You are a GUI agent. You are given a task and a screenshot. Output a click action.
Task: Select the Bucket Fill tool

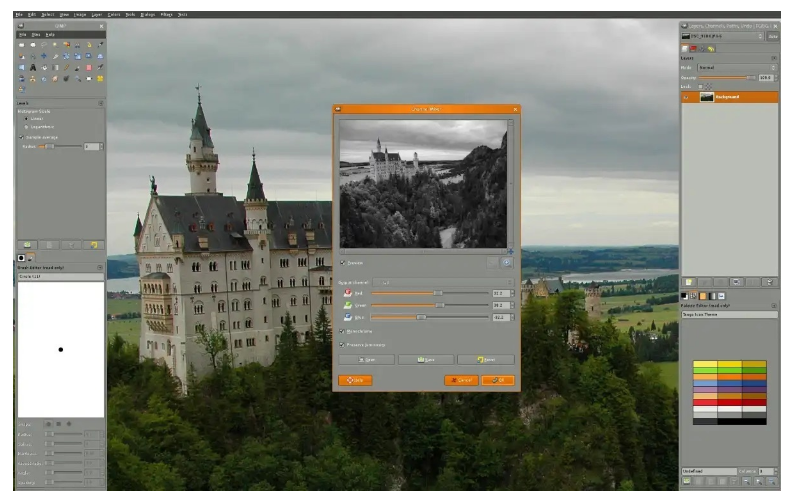tap(44, 68)
